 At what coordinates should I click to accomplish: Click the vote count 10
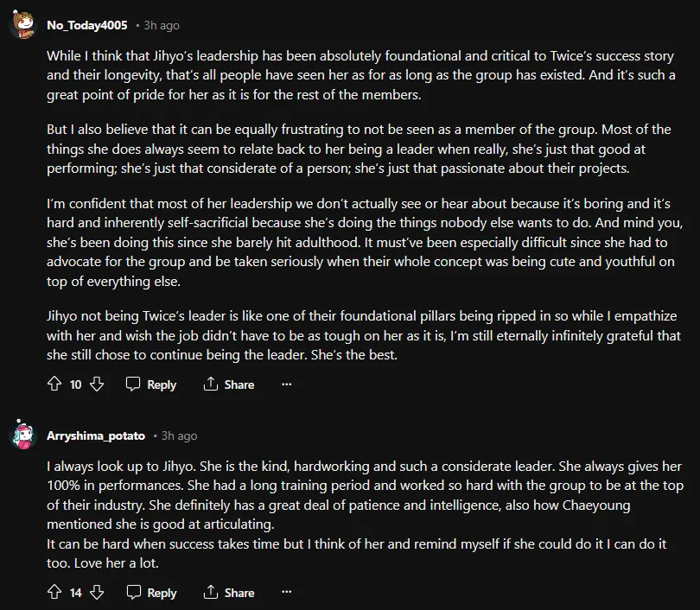pyautogui.click(x=75, y=384)
